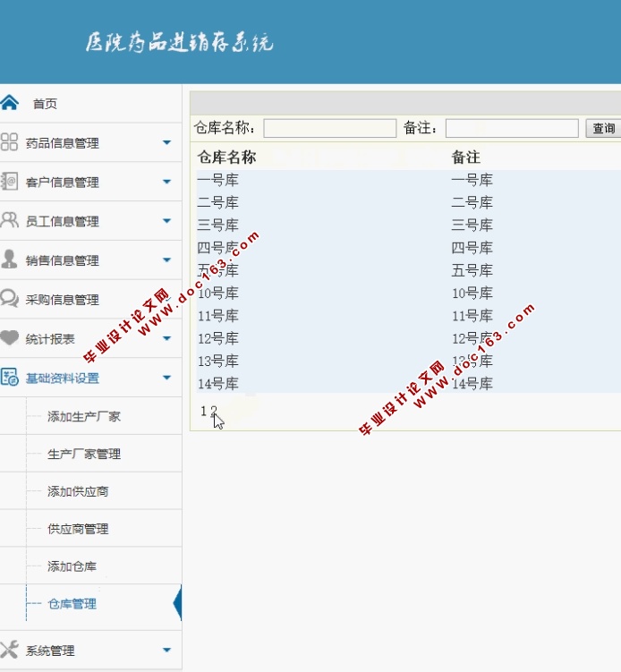
Task: Click 11号库 in the 备注 column
Action: pyautogui.click(x=472, y=316)
